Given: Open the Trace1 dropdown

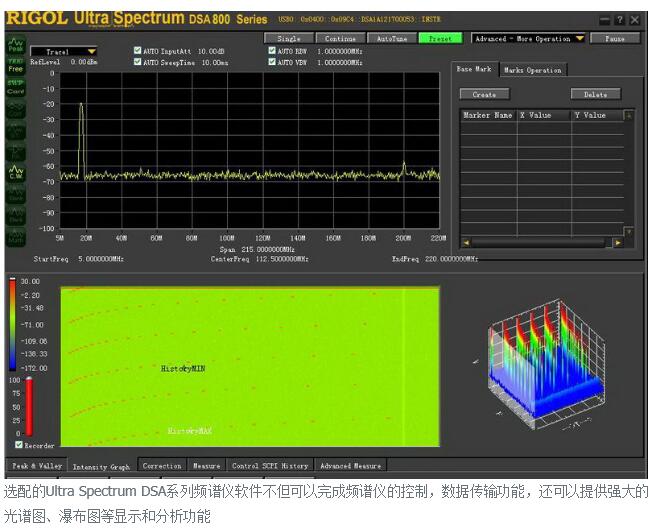Looking at the screenshot, I should pyautogui.click(x=63, y=51).
